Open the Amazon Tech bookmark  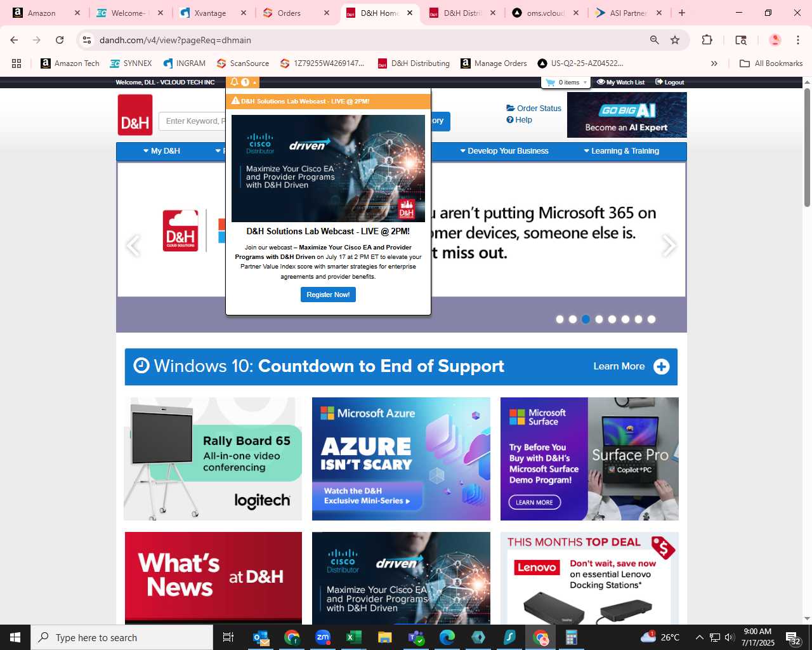point(70,63)
